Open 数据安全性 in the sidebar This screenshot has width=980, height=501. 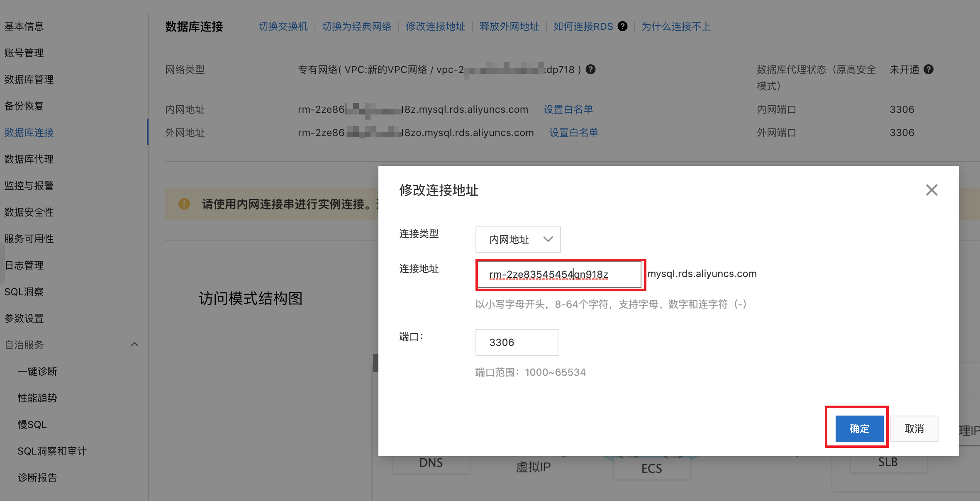(29, 212)
